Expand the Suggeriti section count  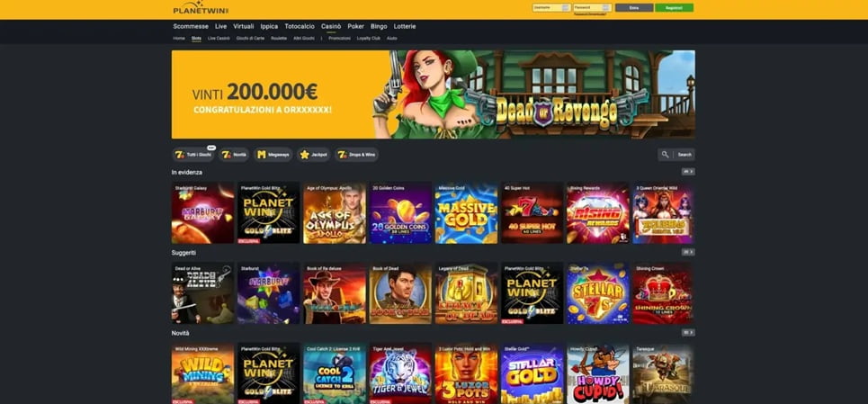[x=688, y=252]
